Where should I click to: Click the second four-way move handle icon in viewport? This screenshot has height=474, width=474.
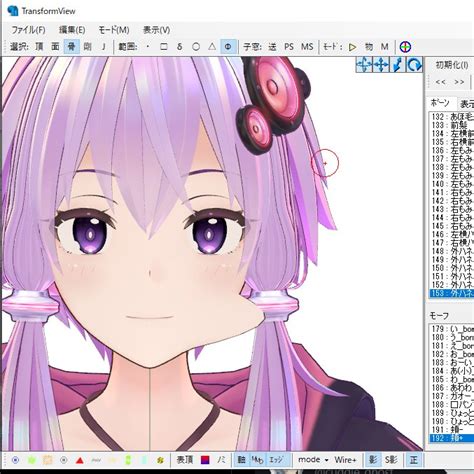[381, 65]
